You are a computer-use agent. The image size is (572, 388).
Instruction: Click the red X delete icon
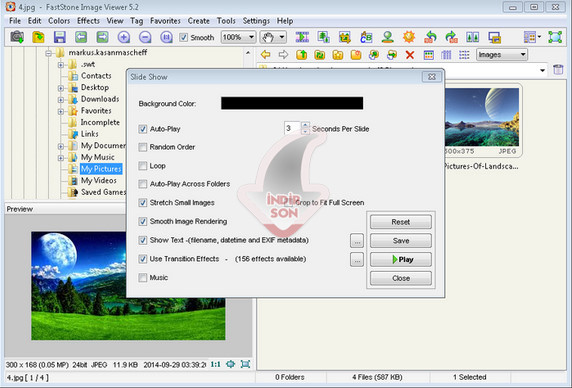tap(410, 55)
